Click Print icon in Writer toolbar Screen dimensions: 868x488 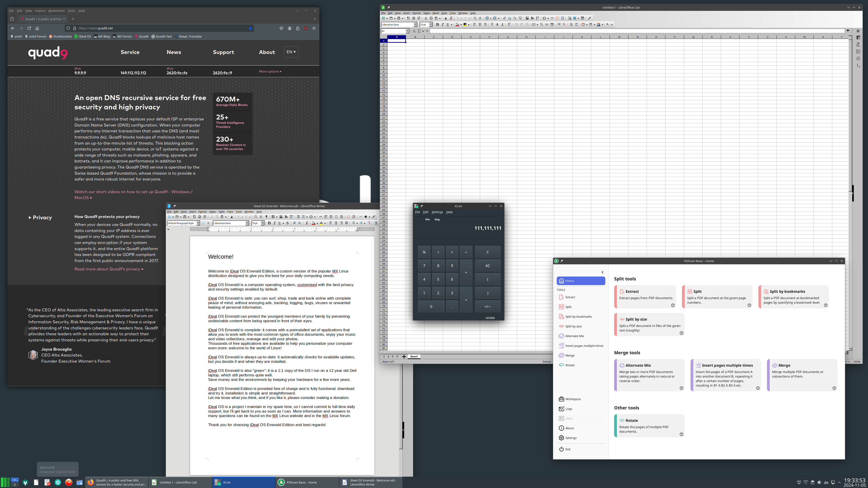click(x=199, y=217)
